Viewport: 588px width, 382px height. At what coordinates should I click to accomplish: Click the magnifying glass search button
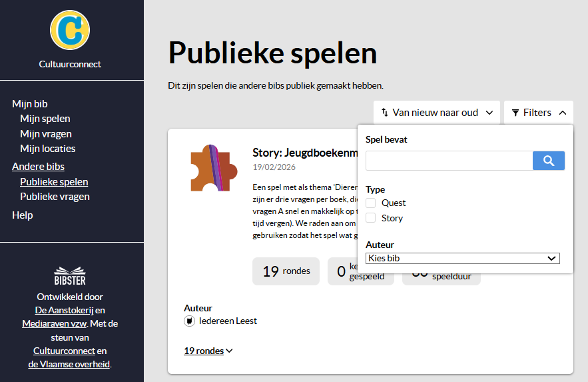tap(549, 161)
